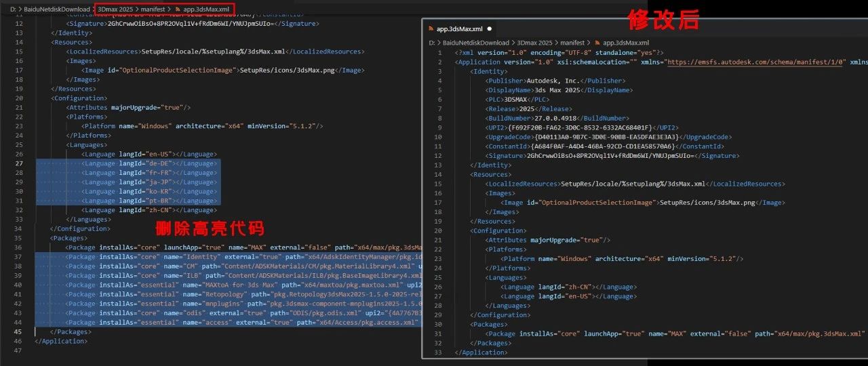Follow the emsfs.autodesk.com schema link
Viewport: 868px width, 366px height.
point(756,62)
